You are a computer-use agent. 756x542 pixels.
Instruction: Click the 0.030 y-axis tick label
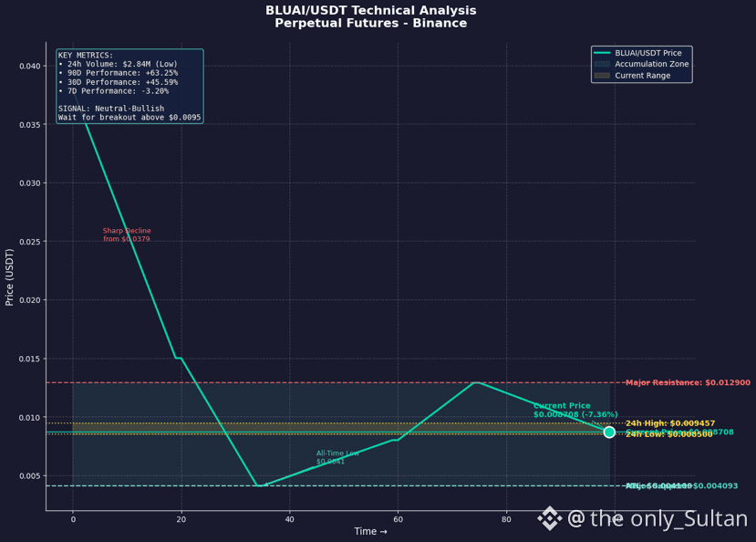(x=30, y=183)
